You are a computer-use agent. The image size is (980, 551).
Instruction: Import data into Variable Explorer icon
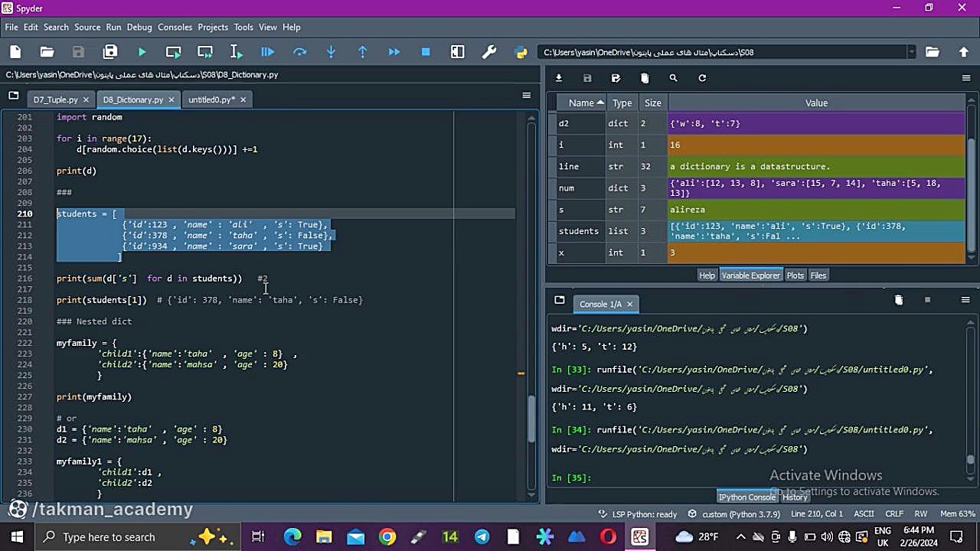[x=559, y=78]
